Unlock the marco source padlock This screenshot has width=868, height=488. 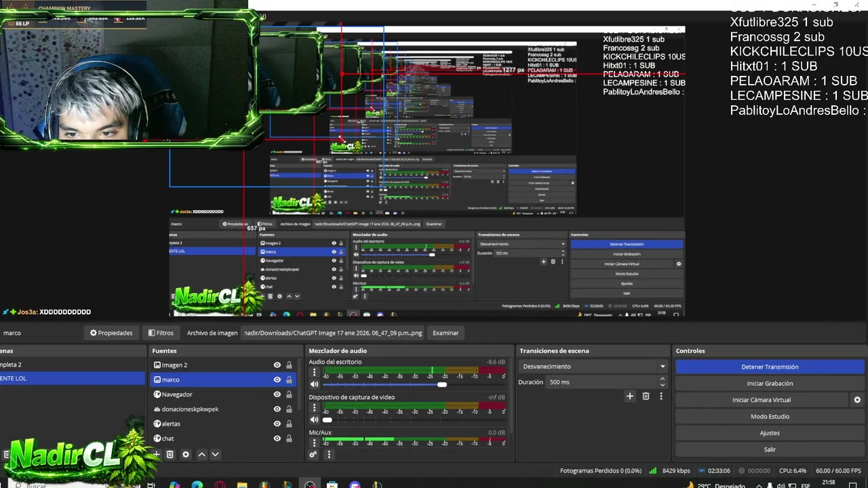click(x=289, y=380)
